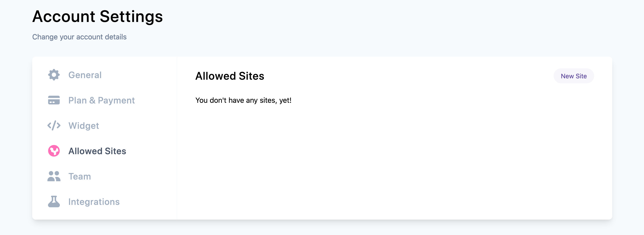
Task: Click the Team people icon
Action: click(x=54, y=176)
